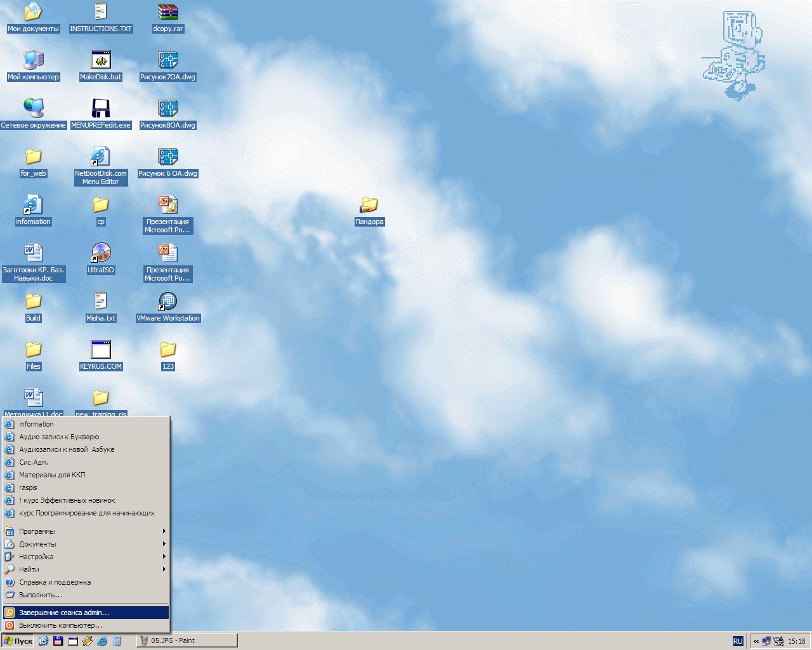The width and height of the screenshot is (812, 650).
Task: Select the KEYRUS.COM file icon
Action: point(100,350)
